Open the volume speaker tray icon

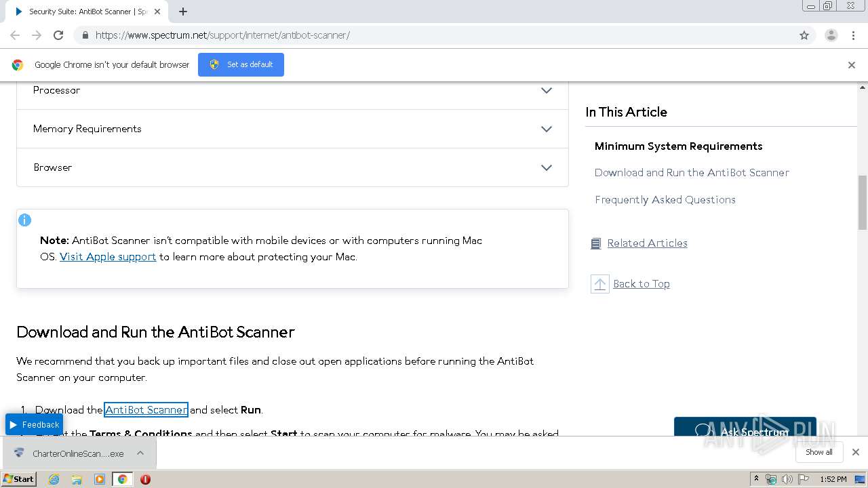pyautogui.click(x=787, y=479)
